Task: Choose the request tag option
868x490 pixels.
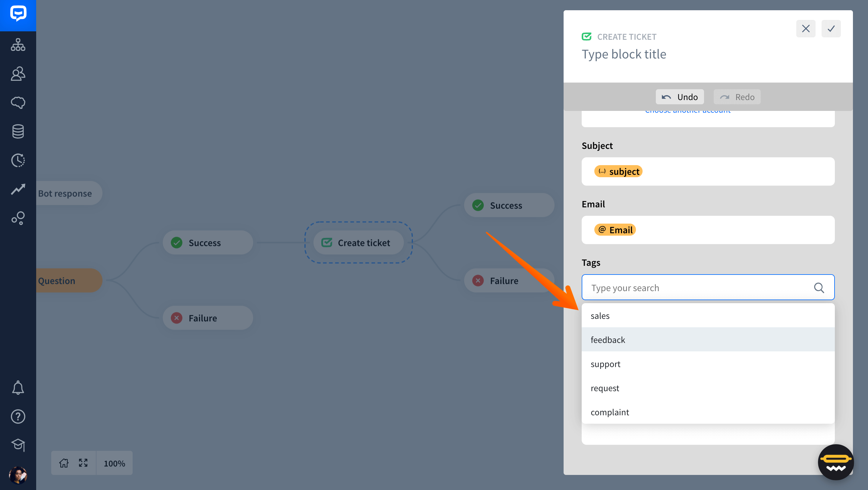Action: click(708, 388)
